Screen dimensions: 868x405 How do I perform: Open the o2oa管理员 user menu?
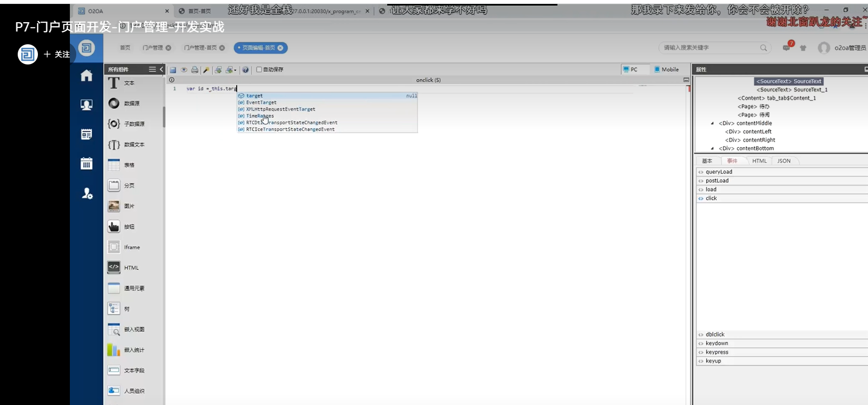click(x=842, y=48)
